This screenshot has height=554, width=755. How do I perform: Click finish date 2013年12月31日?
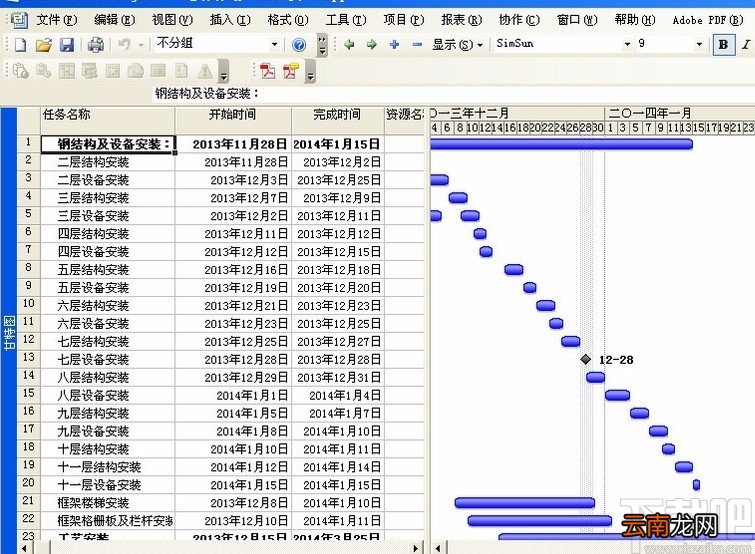pyautogui.click(x=338, y=378)
